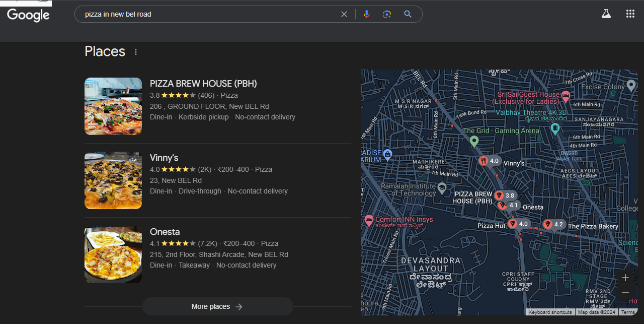The image size is (644, 324).
Task: Open the Onesta listing title
Action: point(165,232)
